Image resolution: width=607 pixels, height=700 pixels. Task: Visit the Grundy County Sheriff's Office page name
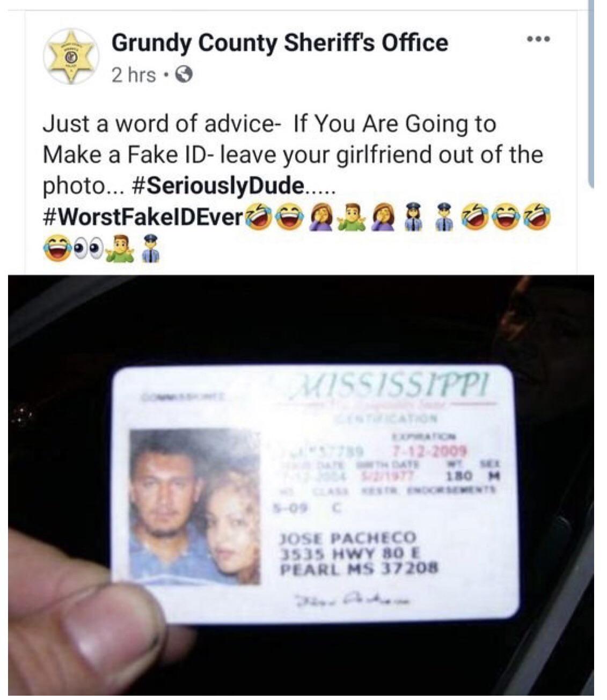pyautogui.click(x=280, y=43)
